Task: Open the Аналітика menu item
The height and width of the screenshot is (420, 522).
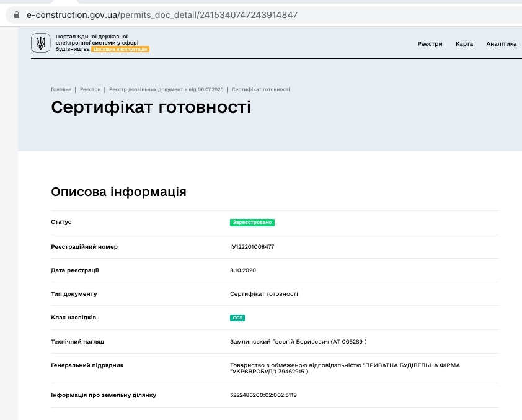Action: pyautogui.click(x=501, y=43)
